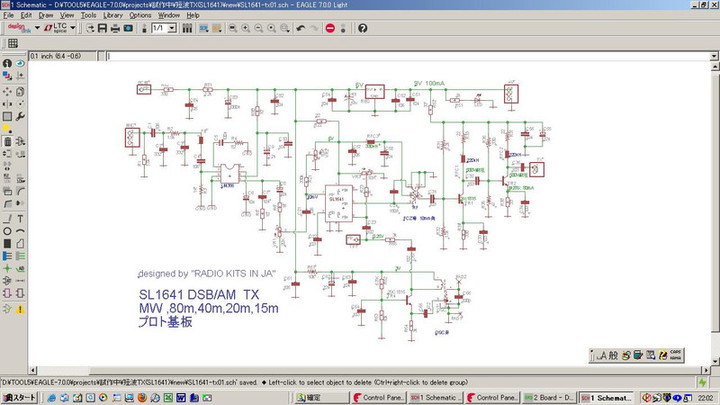Open the Library menu
Screen dimensions: 720x405
click(113, 16)
